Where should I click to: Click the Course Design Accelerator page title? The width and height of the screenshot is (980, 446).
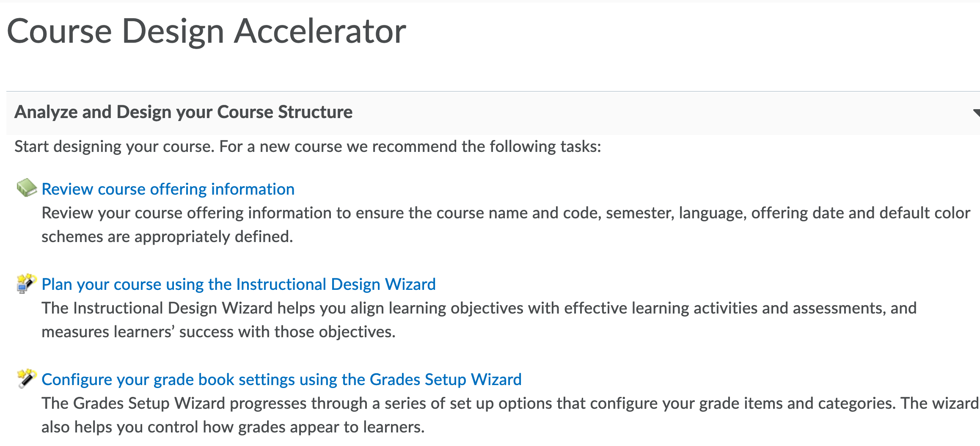pos(206,31)
